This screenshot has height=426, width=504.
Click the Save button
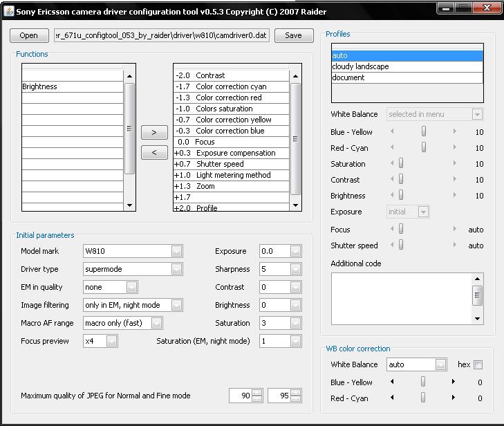pyautogui.click(x=294, y=35)
